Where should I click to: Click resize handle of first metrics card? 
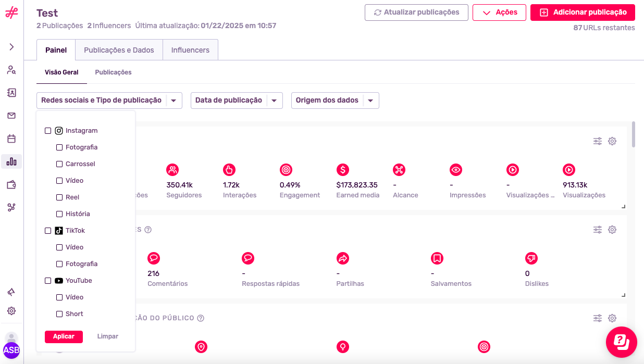(x=623, y=206)
